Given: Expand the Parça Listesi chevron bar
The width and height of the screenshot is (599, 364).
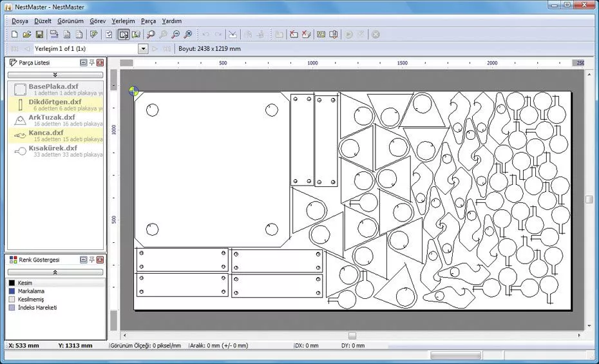Looking at the screenshot, I should (x=55, y=75).
